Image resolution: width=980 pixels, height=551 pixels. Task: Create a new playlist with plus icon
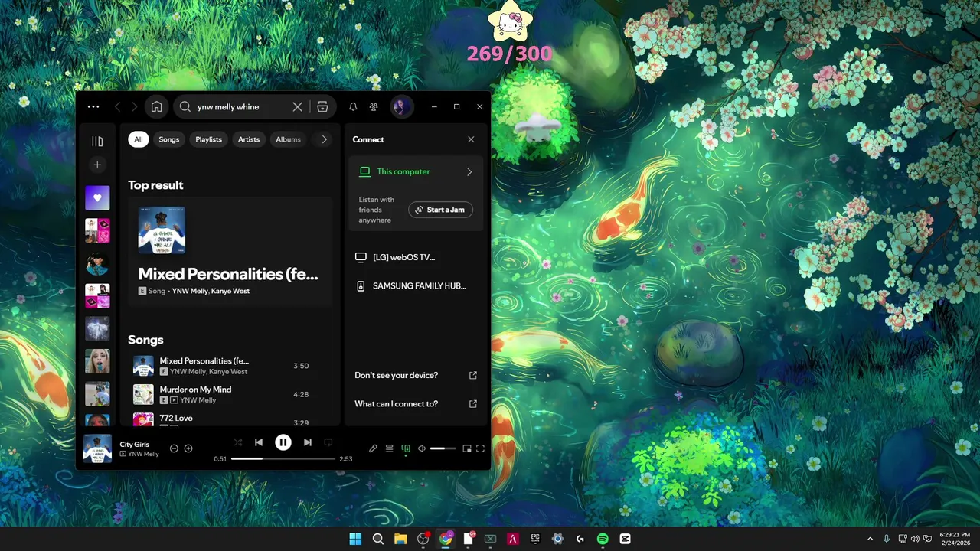[97, 165]
